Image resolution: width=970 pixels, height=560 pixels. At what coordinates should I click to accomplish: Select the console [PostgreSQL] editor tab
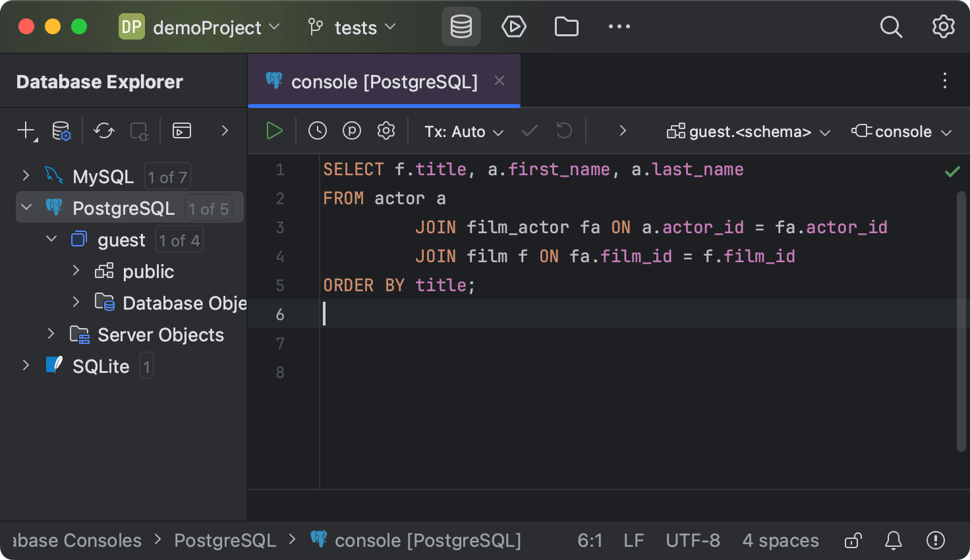click(x=376, y=81)
